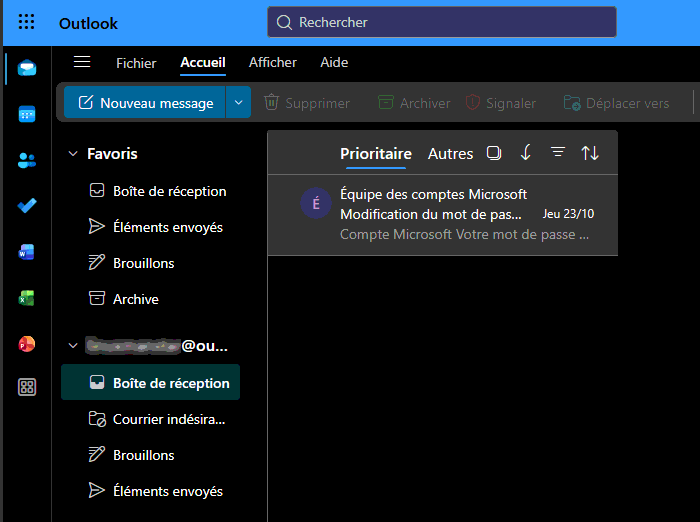The image size is (700, 522).
Task: Click the Archiver box icon
Action: [x=386, y=103]
